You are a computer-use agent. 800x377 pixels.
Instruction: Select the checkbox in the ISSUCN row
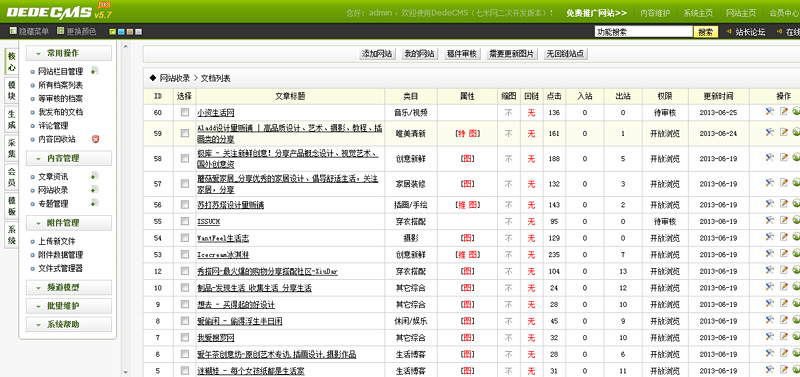coord(185,221)
